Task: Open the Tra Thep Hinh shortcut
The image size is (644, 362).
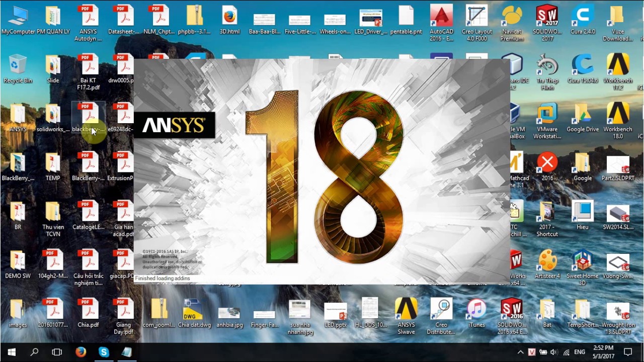Action: [x=547, y=72]
